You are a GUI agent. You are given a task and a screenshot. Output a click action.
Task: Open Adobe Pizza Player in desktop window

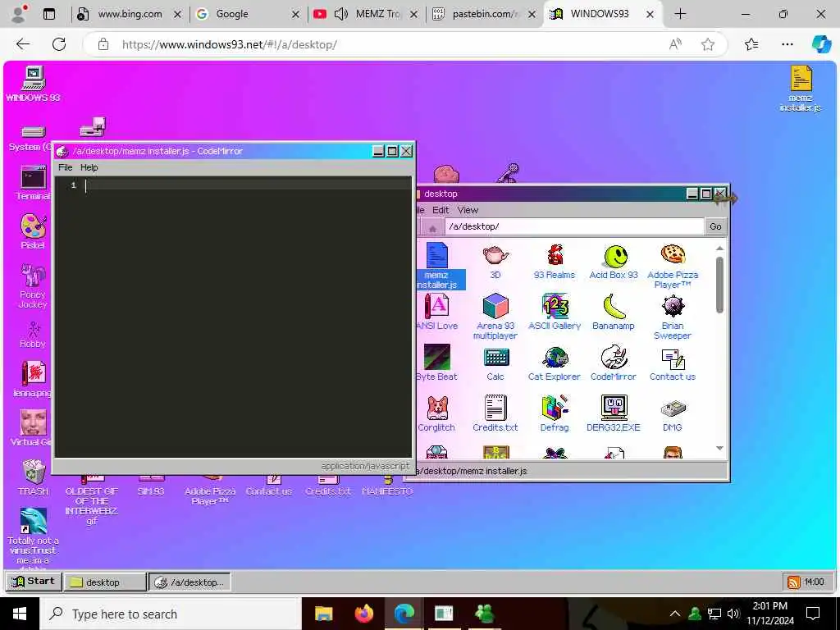(x=673, y=267)
